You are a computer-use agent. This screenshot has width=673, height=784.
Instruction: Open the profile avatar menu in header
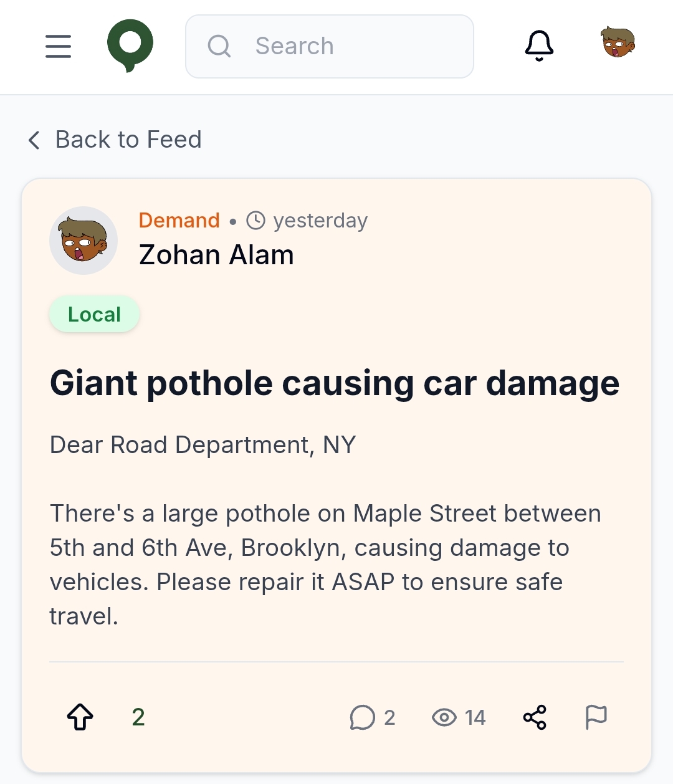click(618, 43)
